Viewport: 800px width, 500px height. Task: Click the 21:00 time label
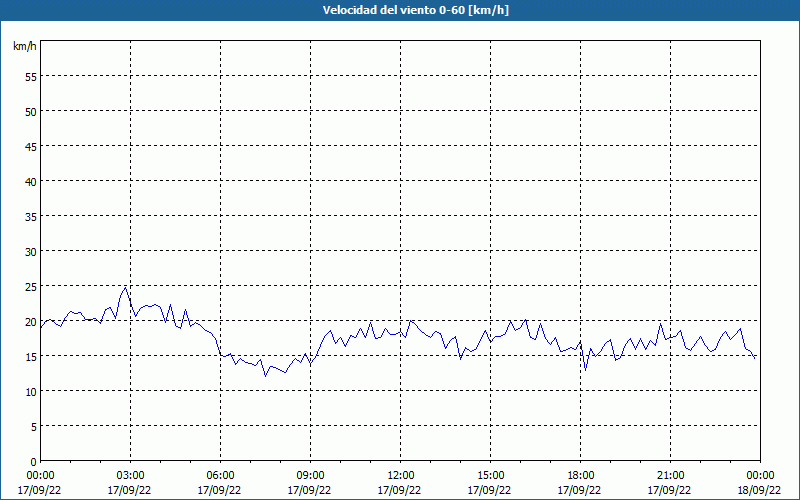670,476
